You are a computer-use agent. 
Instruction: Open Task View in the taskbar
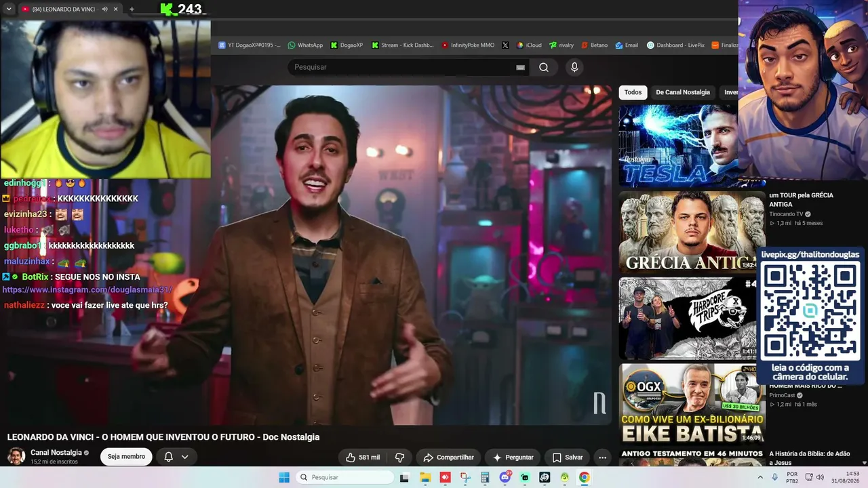pos(404,477)
